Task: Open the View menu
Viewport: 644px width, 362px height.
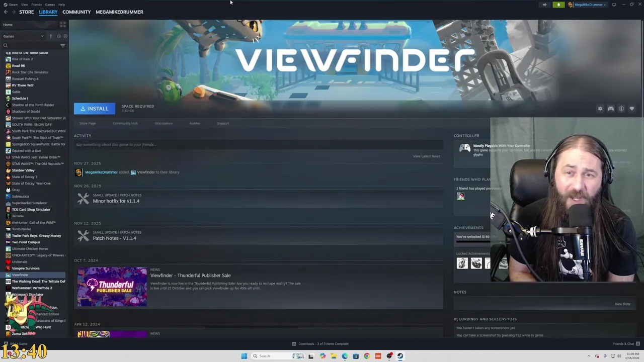Action: [24, 5]
